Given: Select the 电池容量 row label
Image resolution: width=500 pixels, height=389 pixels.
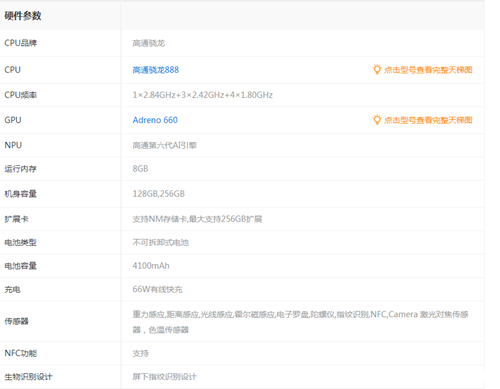Looking at the screenshot, I should tap(20, 266).
